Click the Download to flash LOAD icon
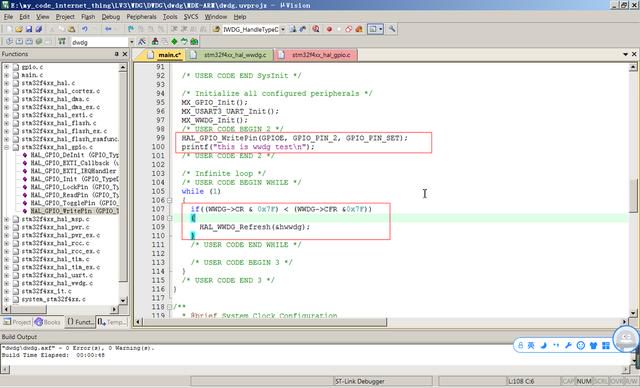640x388 pixels. click(62, 42)
